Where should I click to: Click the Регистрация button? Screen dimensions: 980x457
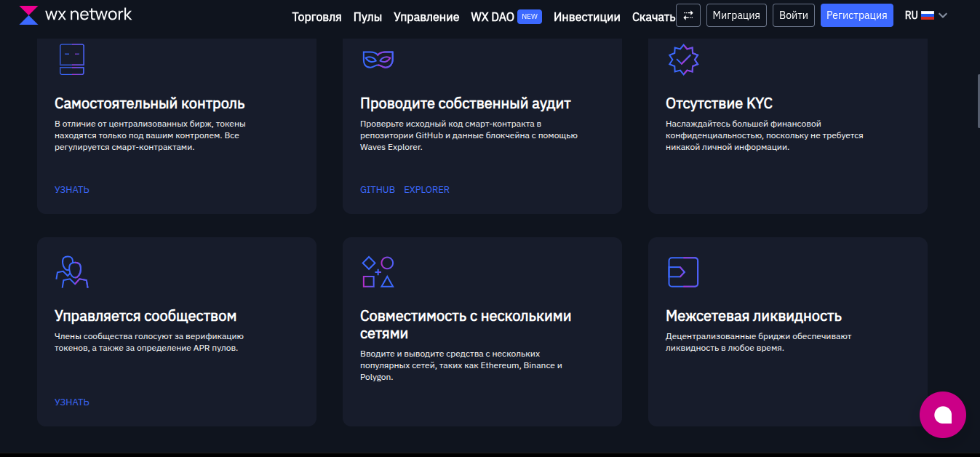pos(856,15)
